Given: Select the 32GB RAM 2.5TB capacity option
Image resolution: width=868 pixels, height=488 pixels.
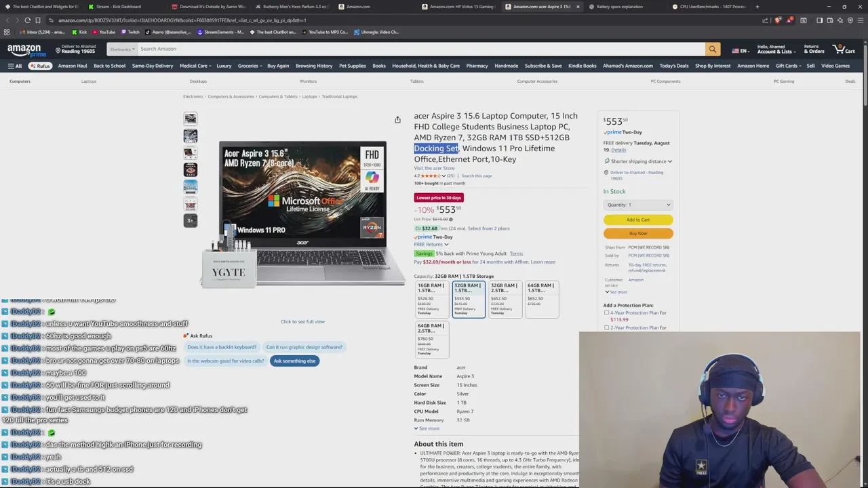Looking at the screenshot, I should point(505,299).
